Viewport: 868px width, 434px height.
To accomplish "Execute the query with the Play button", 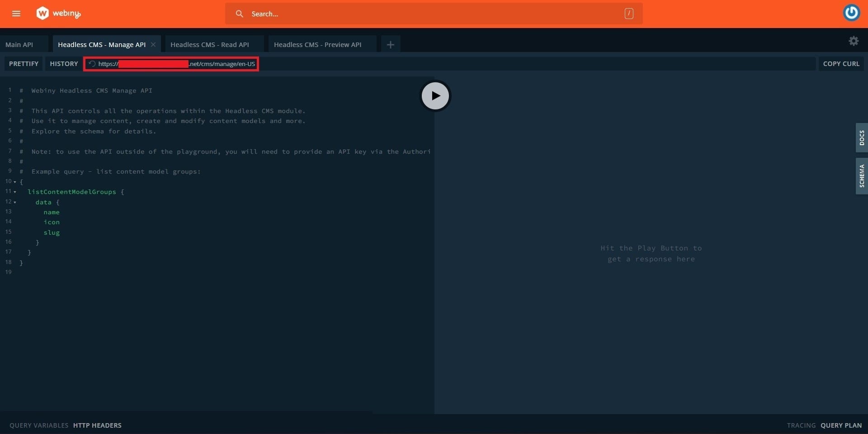I will pos(435,95).
